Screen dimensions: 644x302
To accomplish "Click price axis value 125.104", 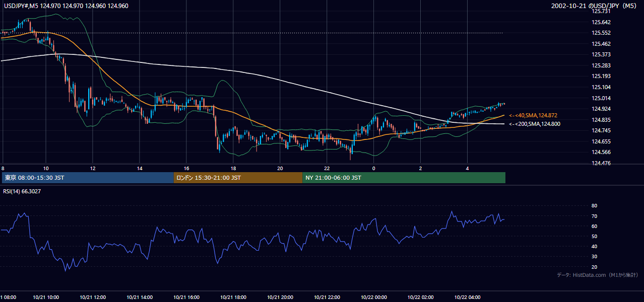I will (601, 87).
